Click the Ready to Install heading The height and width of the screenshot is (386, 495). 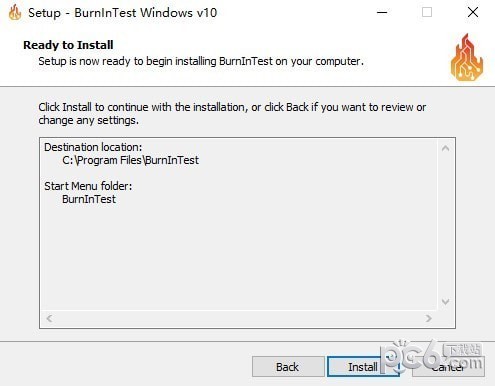coord(68,45)
